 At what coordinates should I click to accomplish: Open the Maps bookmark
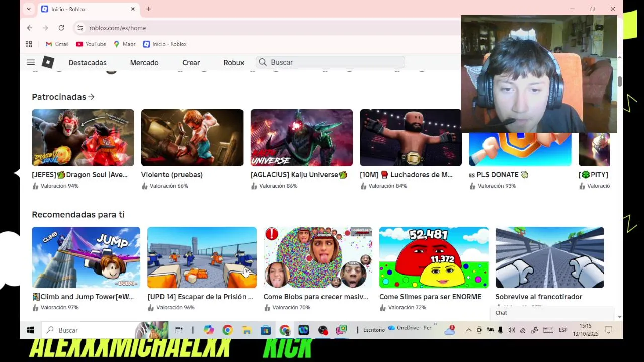tap(125, 44)
